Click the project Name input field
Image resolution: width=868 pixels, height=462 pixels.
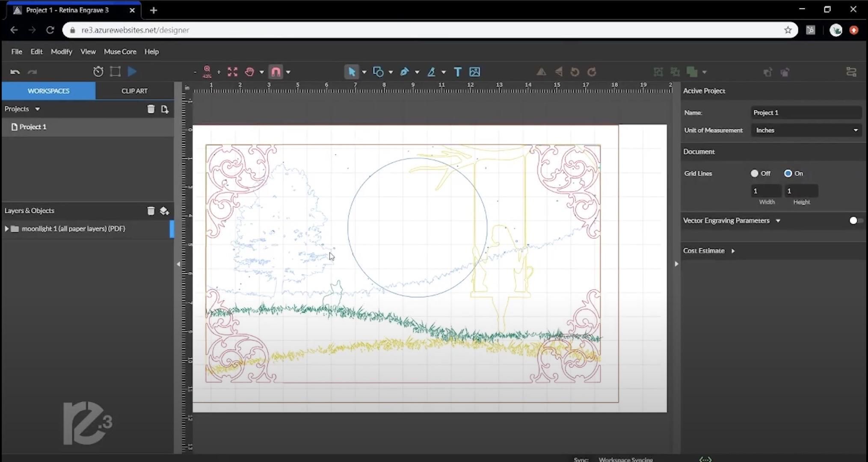pyautogui.click(x=806, y=113)
